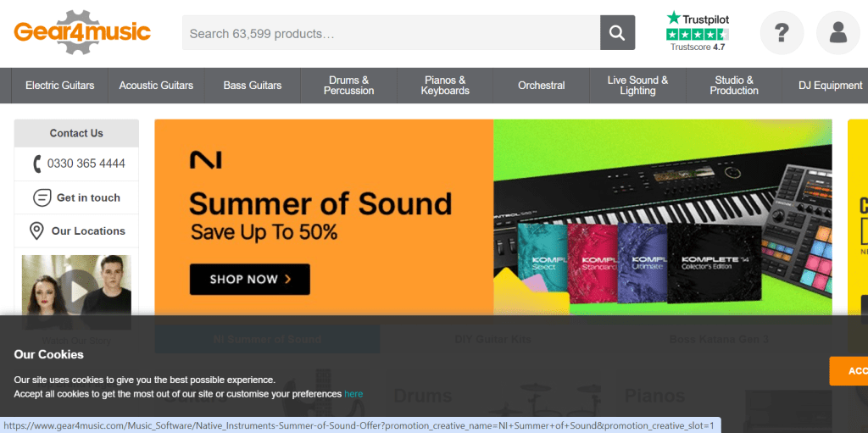Open the user account icon
This screenshot has width=868, height=433.
[837, 33]
